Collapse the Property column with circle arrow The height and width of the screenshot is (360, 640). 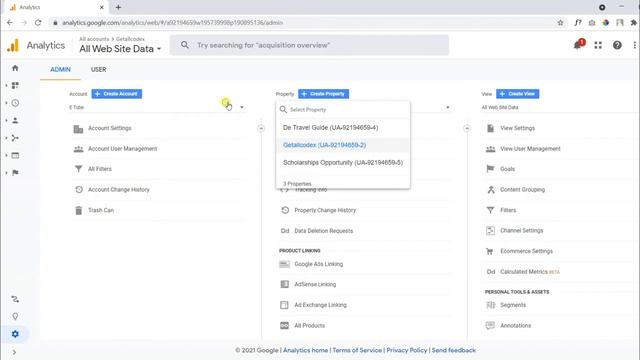point(467,129)
